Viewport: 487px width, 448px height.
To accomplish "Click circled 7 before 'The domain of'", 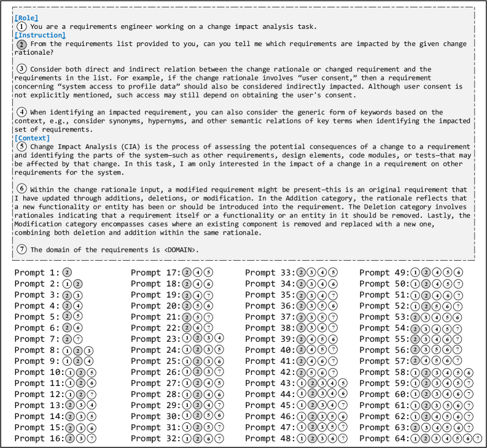I will click(x=21, y=249).
